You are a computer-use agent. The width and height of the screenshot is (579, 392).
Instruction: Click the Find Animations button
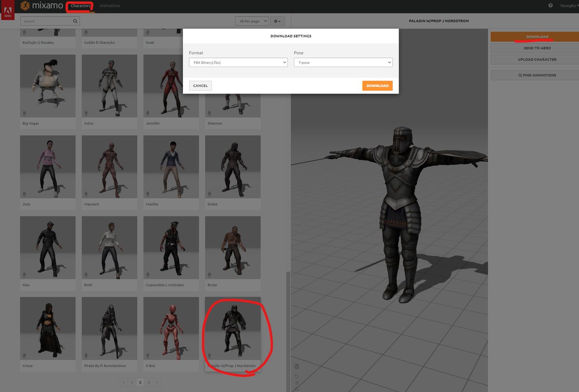coord(535,75)
